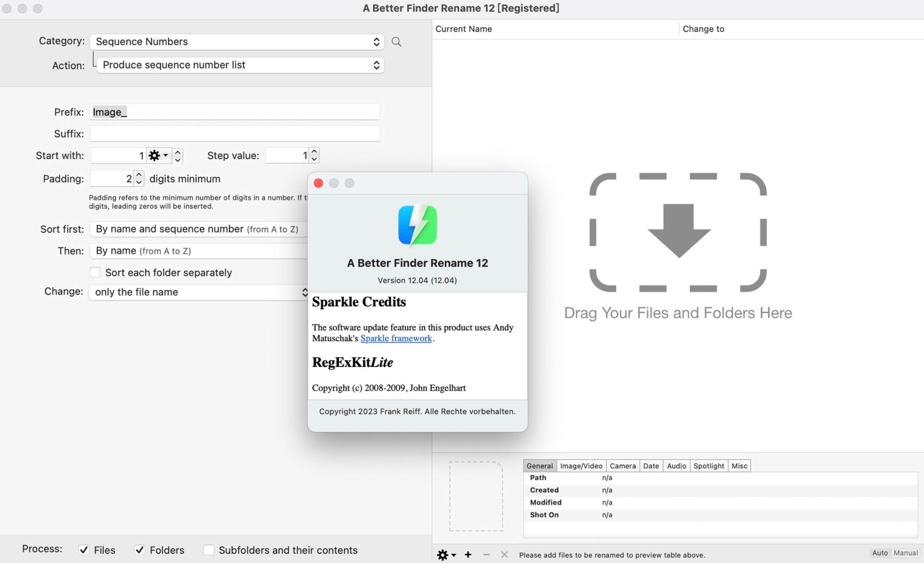Enable Sort each folder separately
The image size is (924, 563).
click(x=95, y=272)
